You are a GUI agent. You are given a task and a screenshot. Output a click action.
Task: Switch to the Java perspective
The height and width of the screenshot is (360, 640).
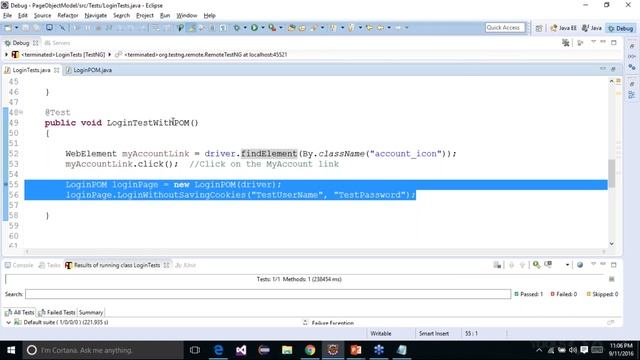[x=592, y=28]
